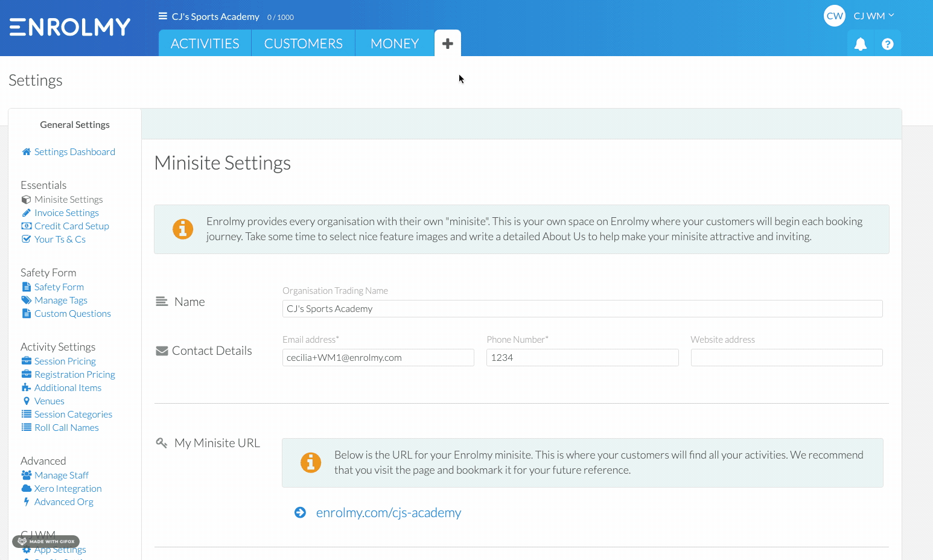Open Settings Dashboard link

75,152
